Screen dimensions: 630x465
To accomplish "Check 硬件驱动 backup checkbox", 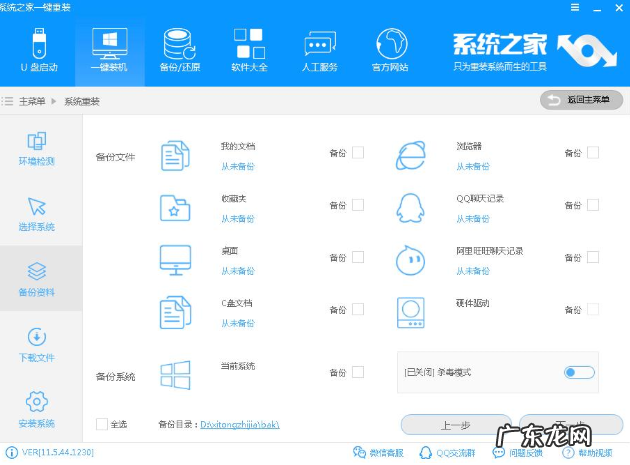I will pyautogui.click(x=593, y=309).
